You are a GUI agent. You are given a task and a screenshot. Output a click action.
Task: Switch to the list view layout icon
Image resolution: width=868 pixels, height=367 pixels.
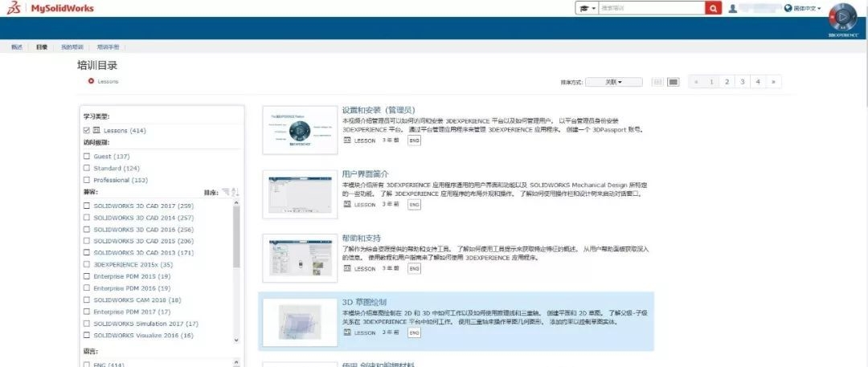(x=674, y=82)
